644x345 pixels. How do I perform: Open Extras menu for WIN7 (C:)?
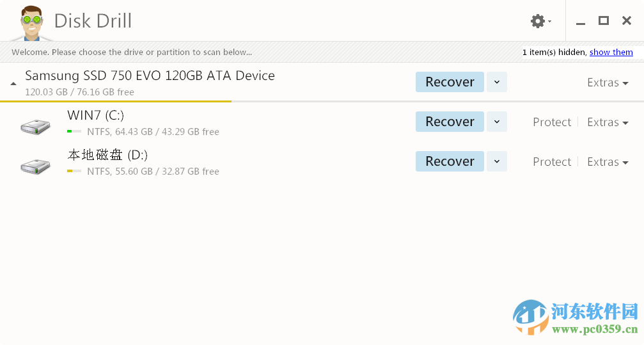pos(608,122)
